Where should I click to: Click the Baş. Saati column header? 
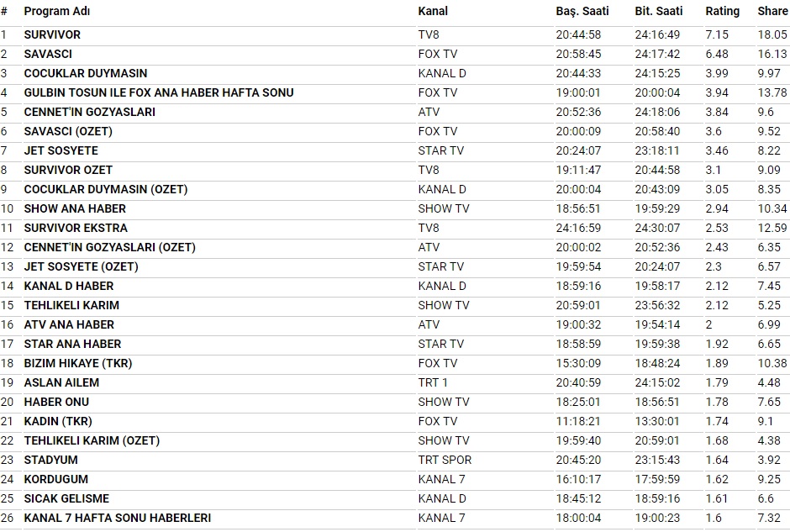coord(579,11)
